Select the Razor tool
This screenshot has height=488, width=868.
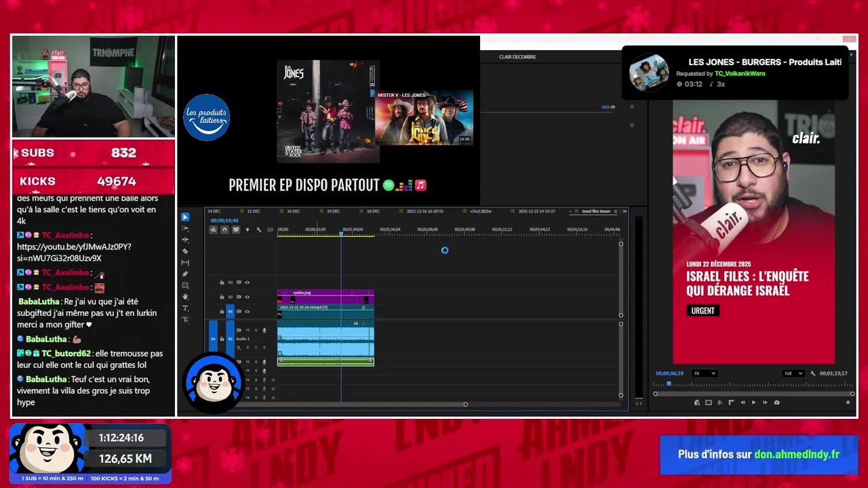[185, 251]
